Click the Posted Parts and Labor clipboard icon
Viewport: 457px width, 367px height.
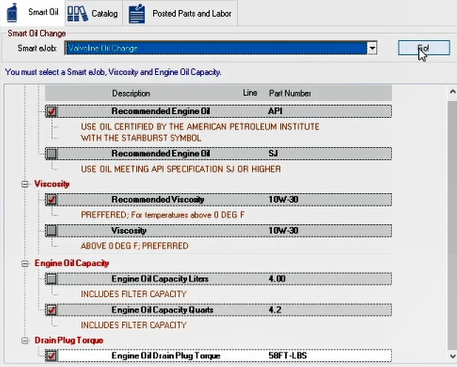click(137, 13)
